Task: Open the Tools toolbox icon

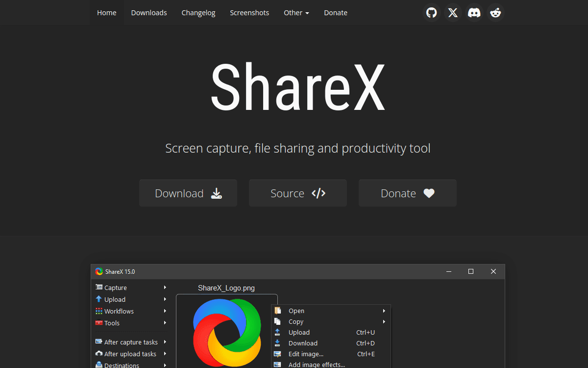Action: [99, 323]
